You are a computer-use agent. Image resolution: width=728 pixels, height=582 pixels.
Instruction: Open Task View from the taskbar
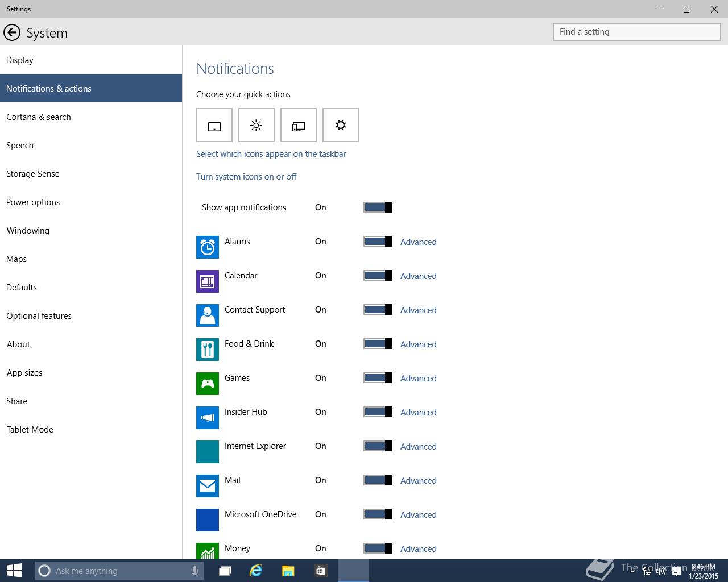[x=225, y=571]
